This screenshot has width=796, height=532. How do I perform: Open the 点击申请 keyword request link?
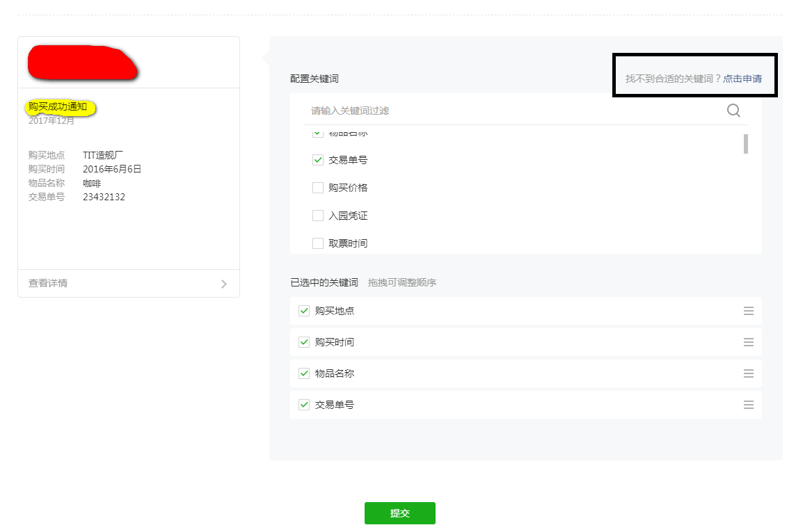742,79
